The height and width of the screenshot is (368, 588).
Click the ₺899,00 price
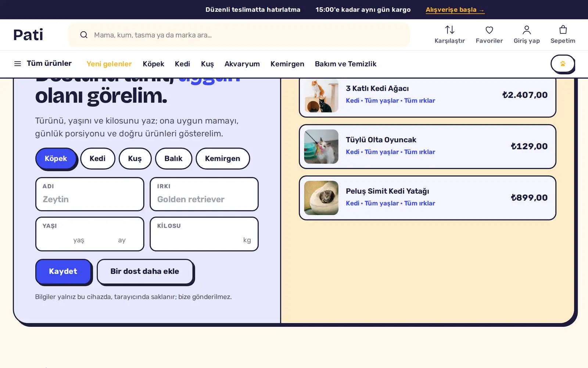pyautogui.click(x=529, y=198)
